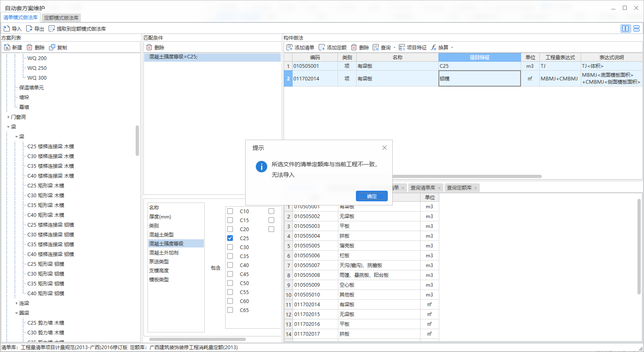Viewport: 644px width, 352px height.
Task: Expand the 门窗洞 tree node
Action: [8, 117]
